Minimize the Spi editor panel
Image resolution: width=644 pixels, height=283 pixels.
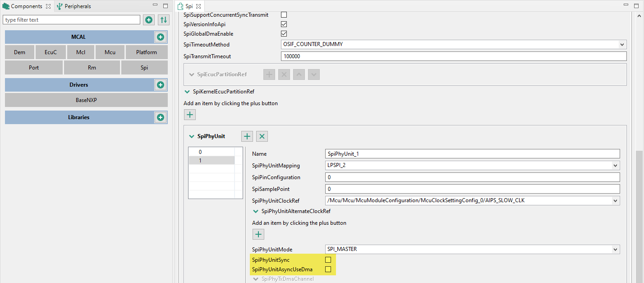[x=626, y=5]
